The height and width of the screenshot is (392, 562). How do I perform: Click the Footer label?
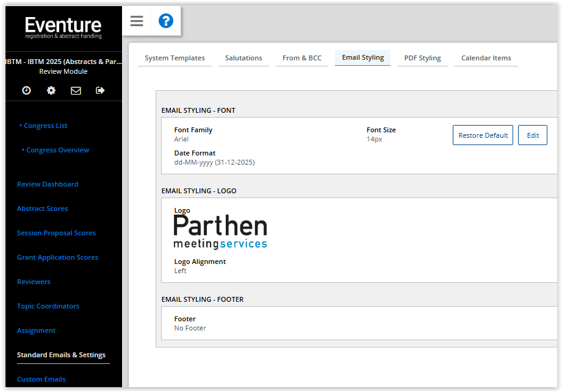coord(185,319)
